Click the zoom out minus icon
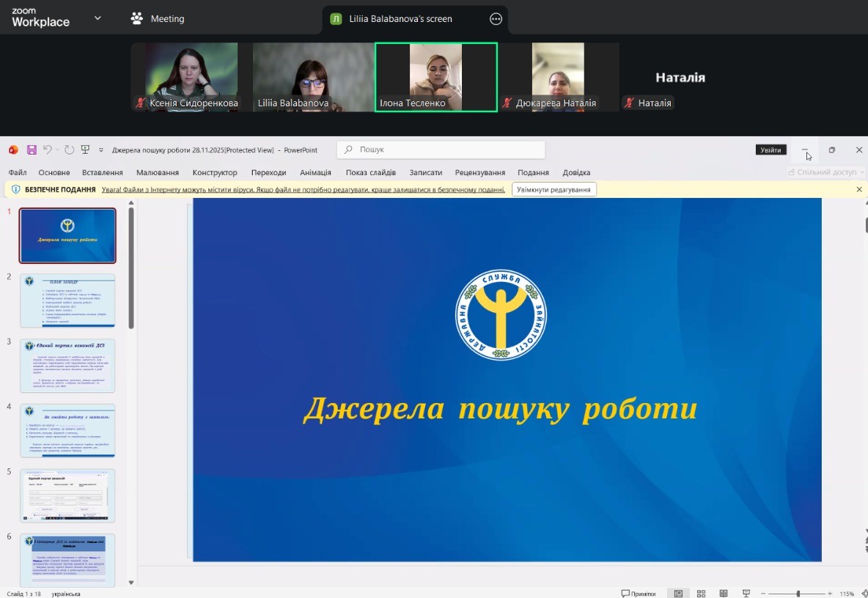 (763, 594)
